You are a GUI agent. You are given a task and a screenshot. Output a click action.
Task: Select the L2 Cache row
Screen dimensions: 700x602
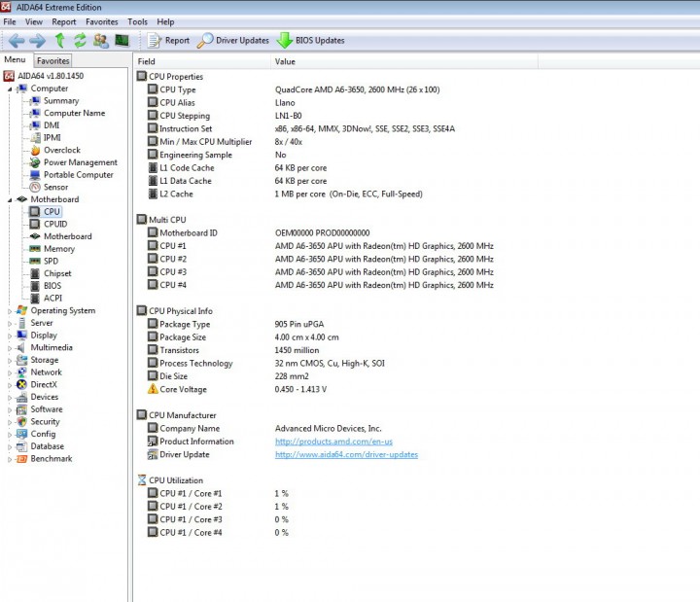click(x=285, y=195)
